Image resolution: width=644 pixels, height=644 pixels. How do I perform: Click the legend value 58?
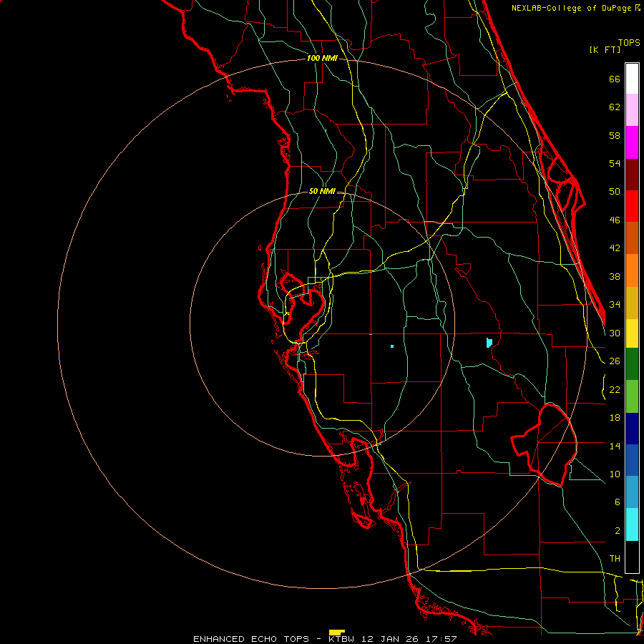point(615,135)
